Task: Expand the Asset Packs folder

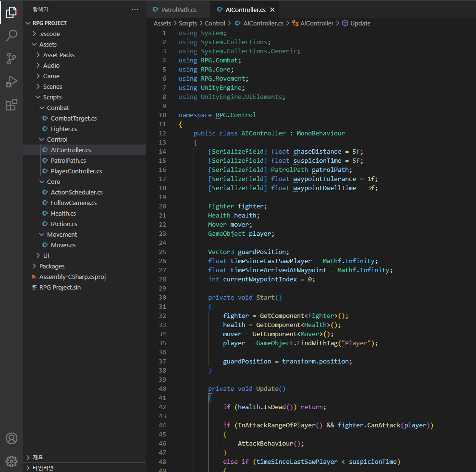Action: point(59,55)
